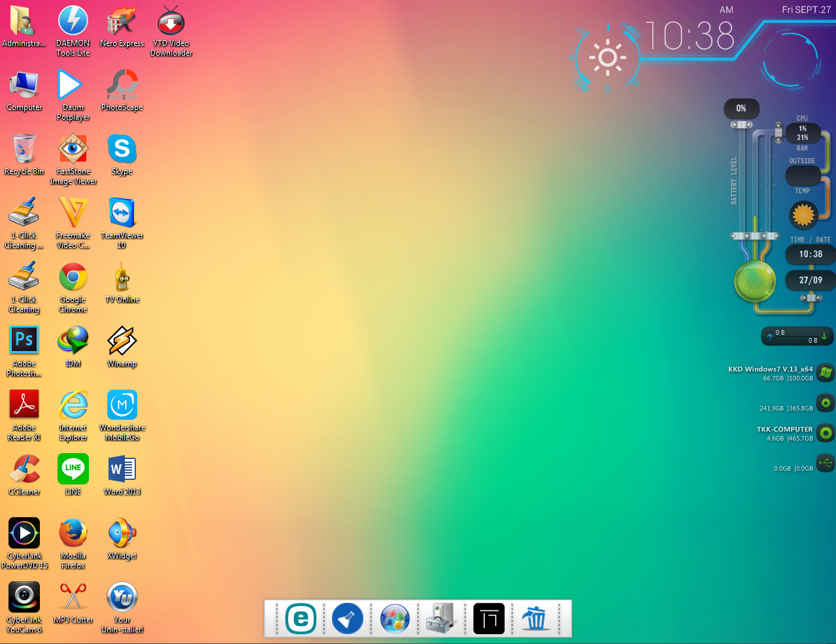The image size is (836, 644).
Task: Click the ESET icon in the dock
Action: 301,619
